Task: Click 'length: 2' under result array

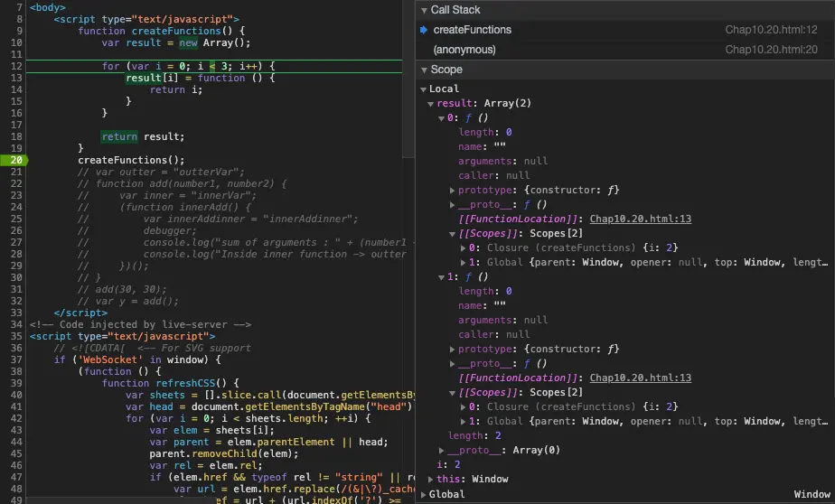Action: pos(474,436)
